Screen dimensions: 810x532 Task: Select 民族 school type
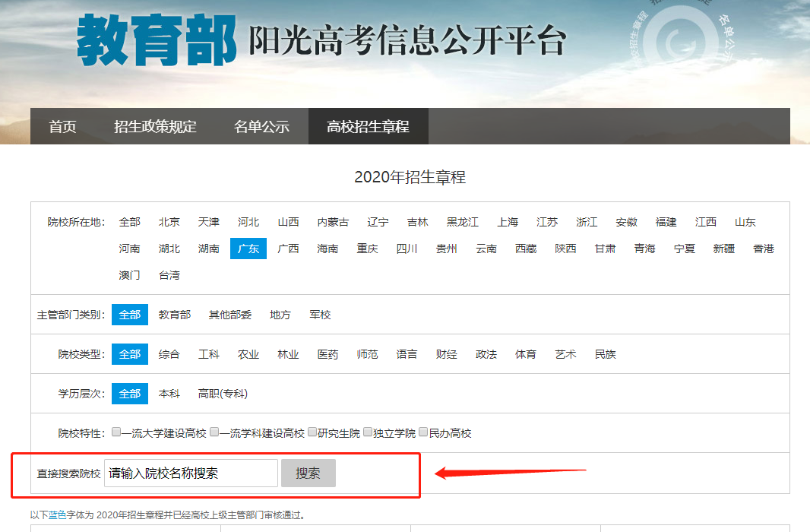pyautogui.click(x=605, y=354)
